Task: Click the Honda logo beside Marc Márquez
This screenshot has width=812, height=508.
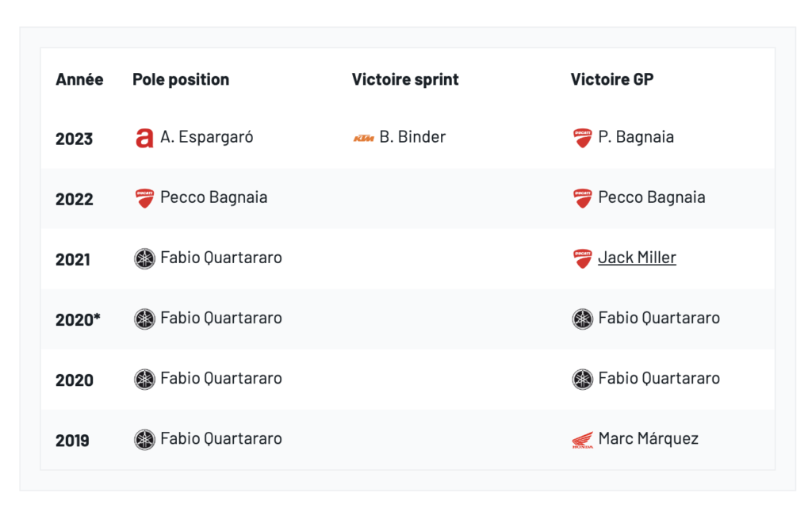Action: pos(582,440)
